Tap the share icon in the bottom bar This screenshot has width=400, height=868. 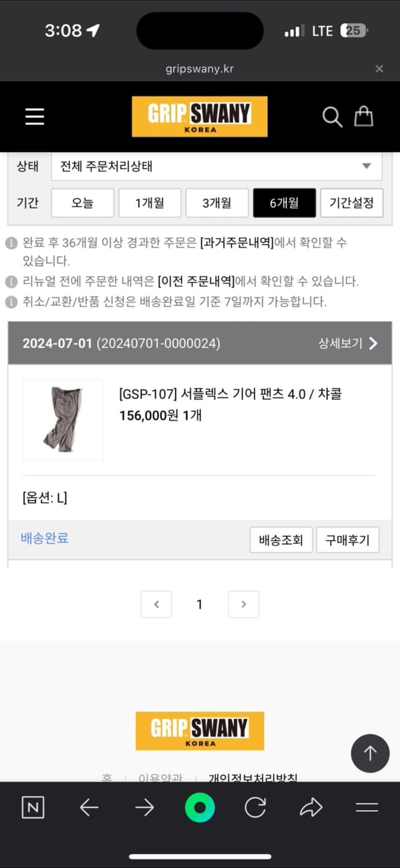click(310, 808)
